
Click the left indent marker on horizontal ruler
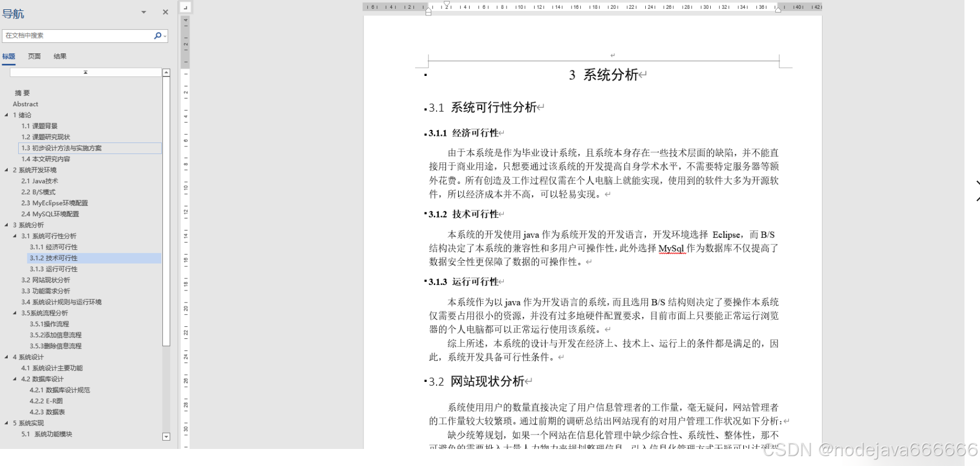pos(428,12)
